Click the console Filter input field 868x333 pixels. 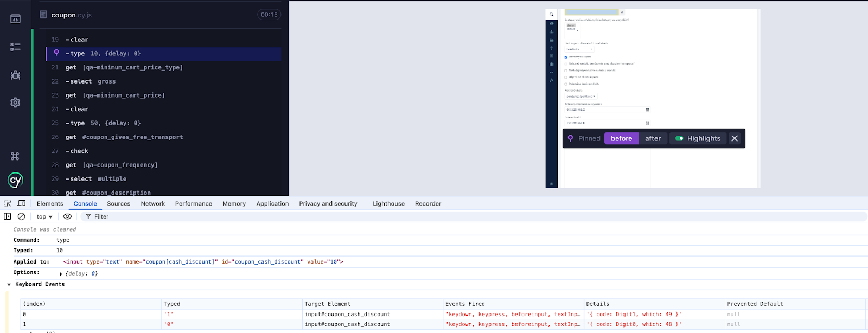pos(217,217)
